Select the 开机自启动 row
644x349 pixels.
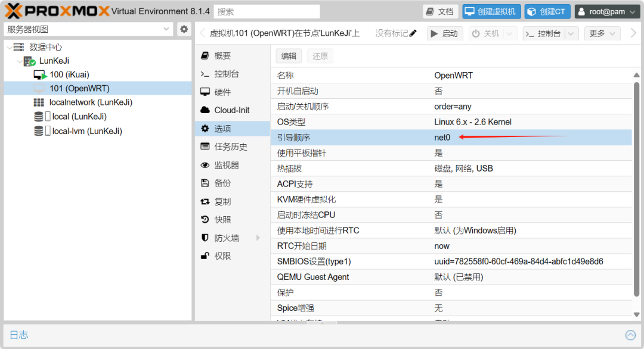[451, 91]
